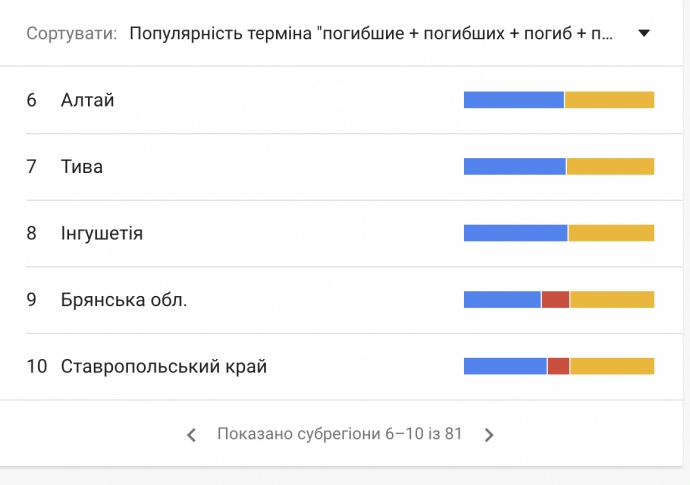The width and height of the screenshot is (690, 485).
Task: Open the sort-by dropdown arrow
Action: [x=644, y=33]
